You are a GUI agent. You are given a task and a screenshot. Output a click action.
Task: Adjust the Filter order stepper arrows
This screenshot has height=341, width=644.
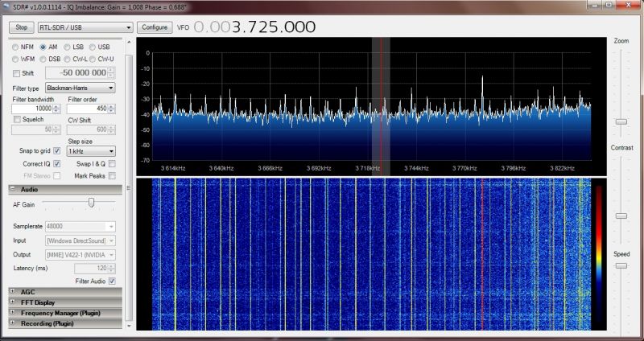coord(111,109)
